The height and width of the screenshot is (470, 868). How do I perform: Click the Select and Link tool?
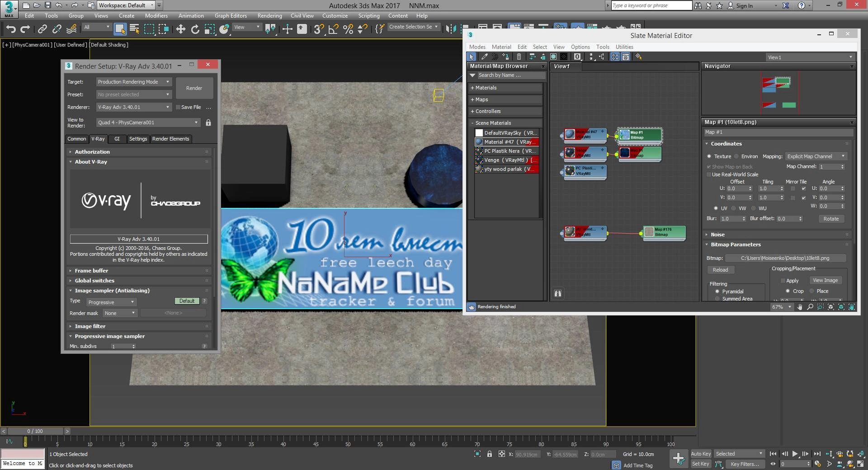click(42, 29)
